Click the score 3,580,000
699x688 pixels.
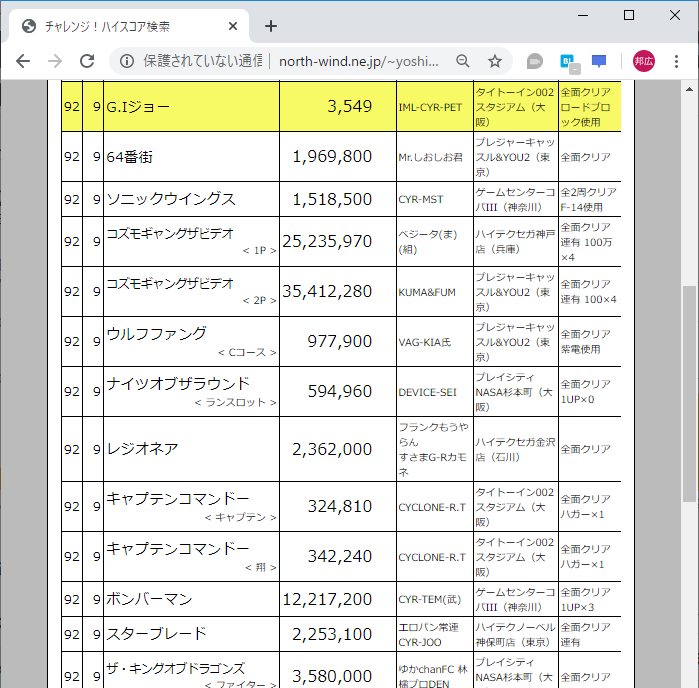[x=332, y=676]
